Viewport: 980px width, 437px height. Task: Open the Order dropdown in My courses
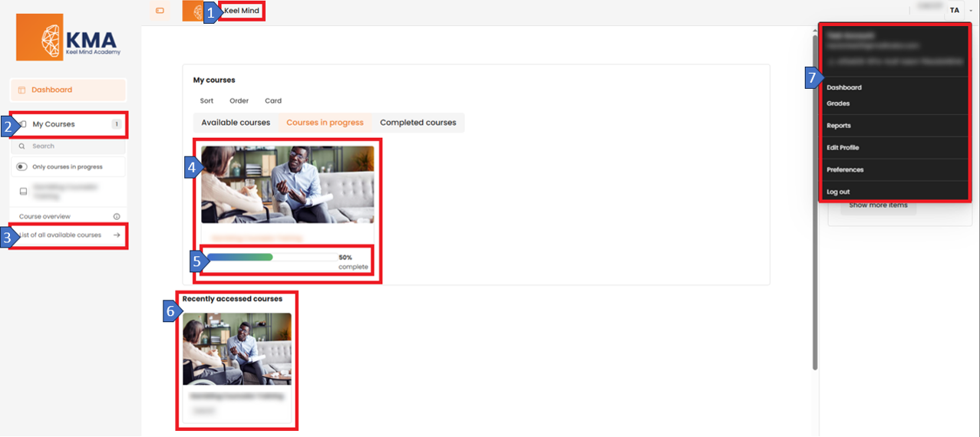pyautogui.click(x=239, y=100)
